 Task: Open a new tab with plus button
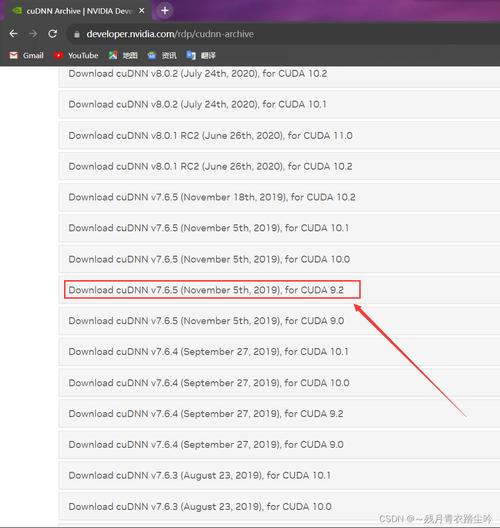(165, 11)
